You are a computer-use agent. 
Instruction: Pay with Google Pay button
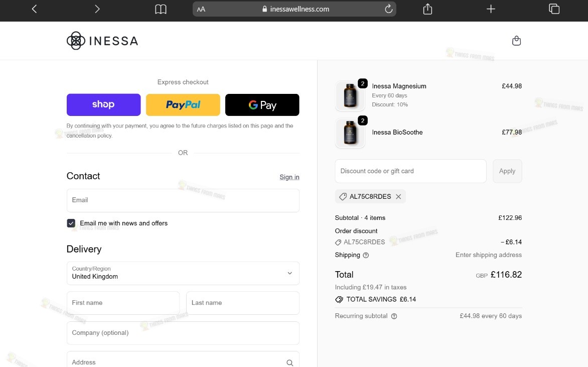click(x=262, y=105)
